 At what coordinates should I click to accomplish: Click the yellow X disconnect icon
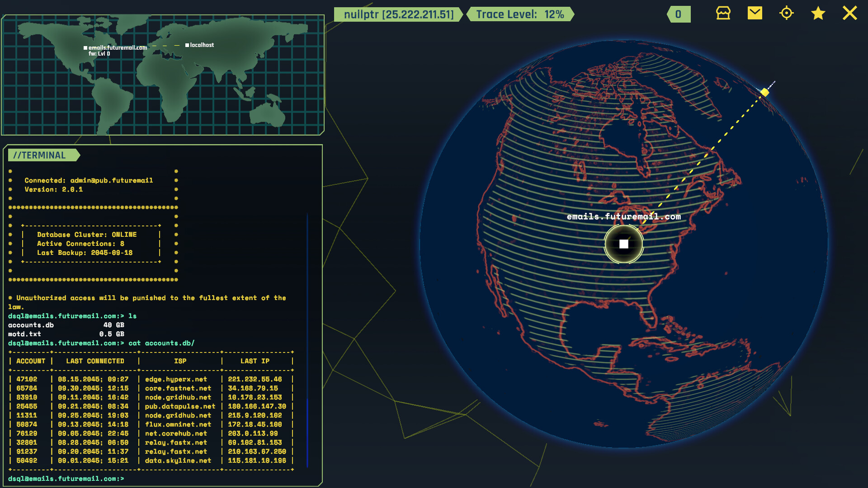pos(849,13)
